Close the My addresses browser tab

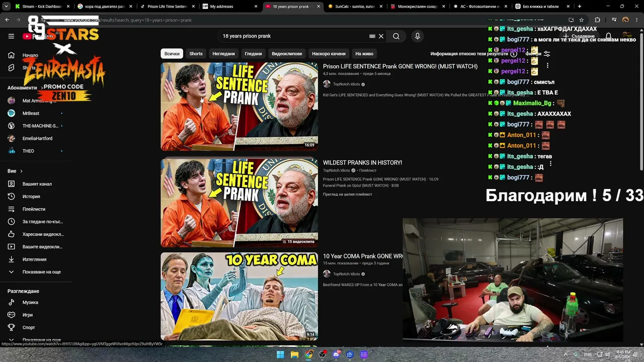coord(256,7)
